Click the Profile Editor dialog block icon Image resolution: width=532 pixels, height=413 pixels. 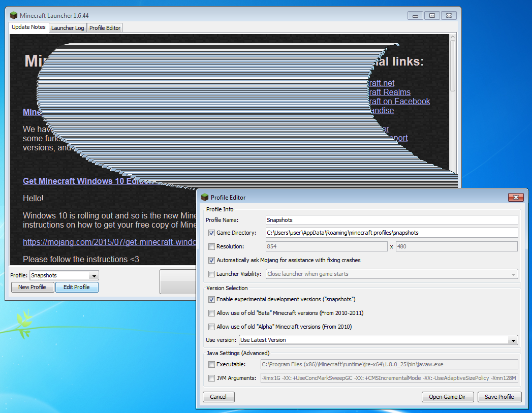(x=205, y=197)
